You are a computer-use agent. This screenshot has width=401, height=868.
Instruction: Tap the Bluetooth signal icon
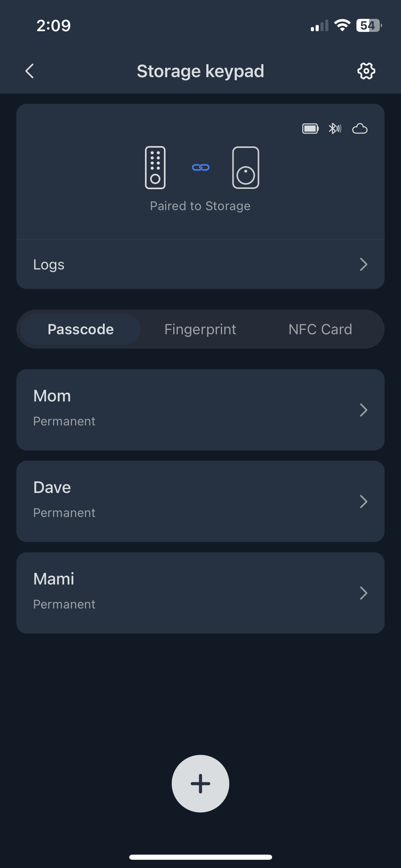(335, 129)
